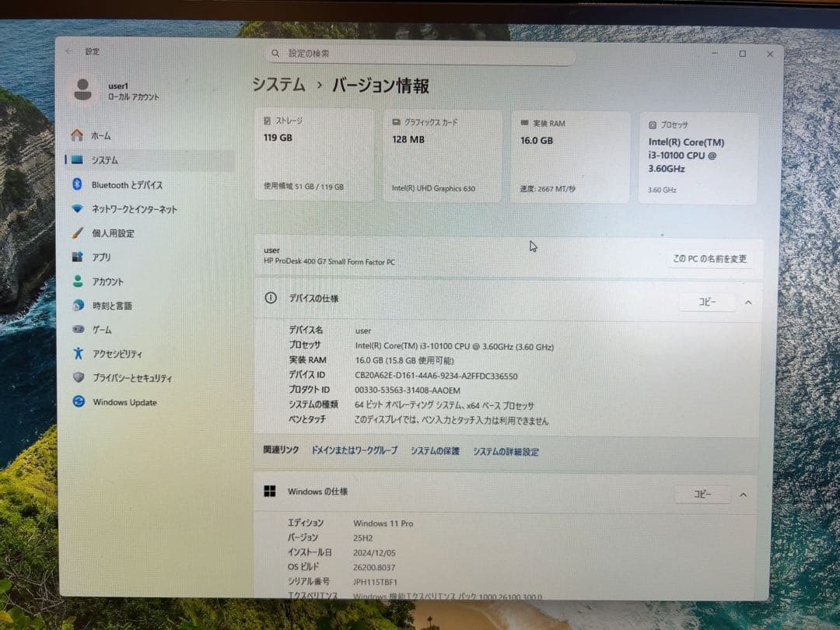This screenshot has height=630, width=840.
Task: Click the search magnifier icon
Action: pyautogui.click(x=275, y=53)
